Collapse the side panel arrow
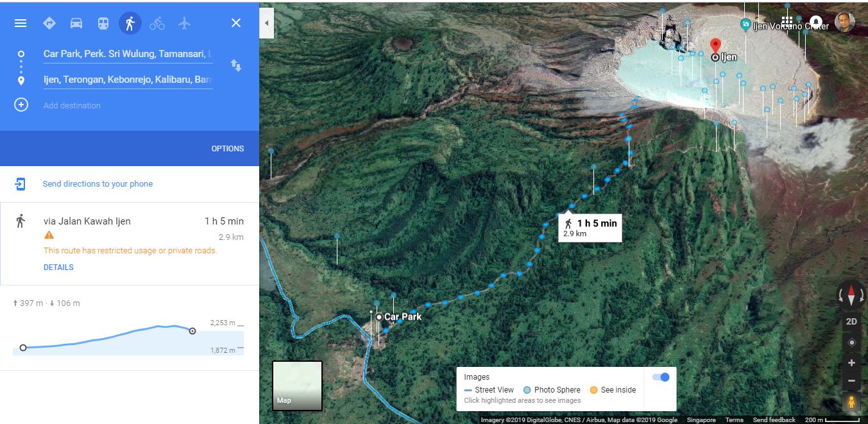This screenshot has height=424, width=868. pos(266,23)
